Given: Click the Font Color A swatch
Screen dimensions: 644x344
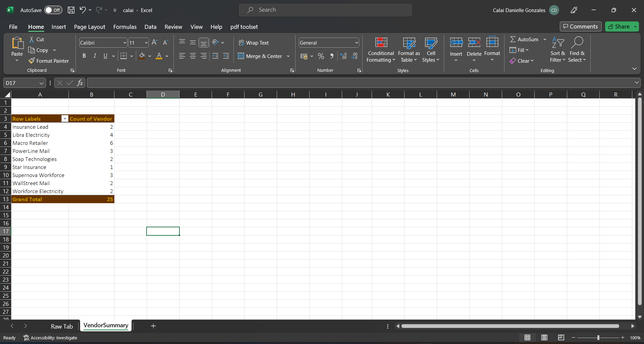Looking at the screenshot, I should pos(159,56).
